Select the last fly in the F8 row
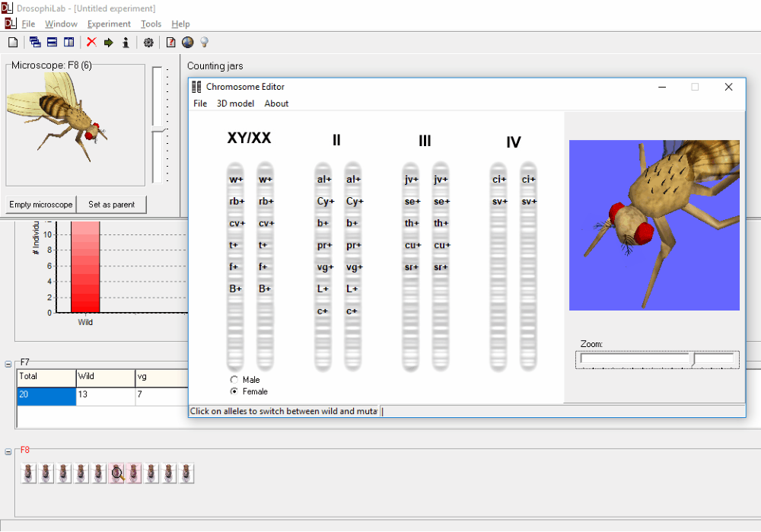 click(x=186, y=473)
